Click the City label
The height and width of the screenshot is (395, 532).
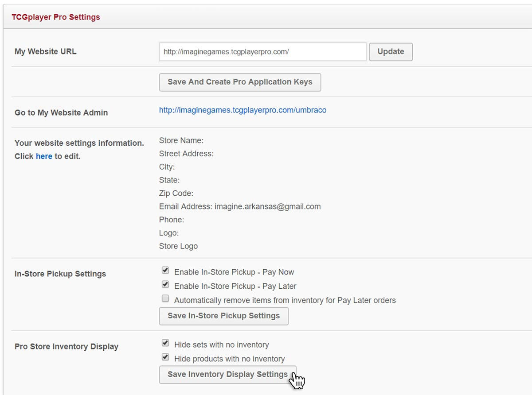pyautogui.click(x=167, y=167)
